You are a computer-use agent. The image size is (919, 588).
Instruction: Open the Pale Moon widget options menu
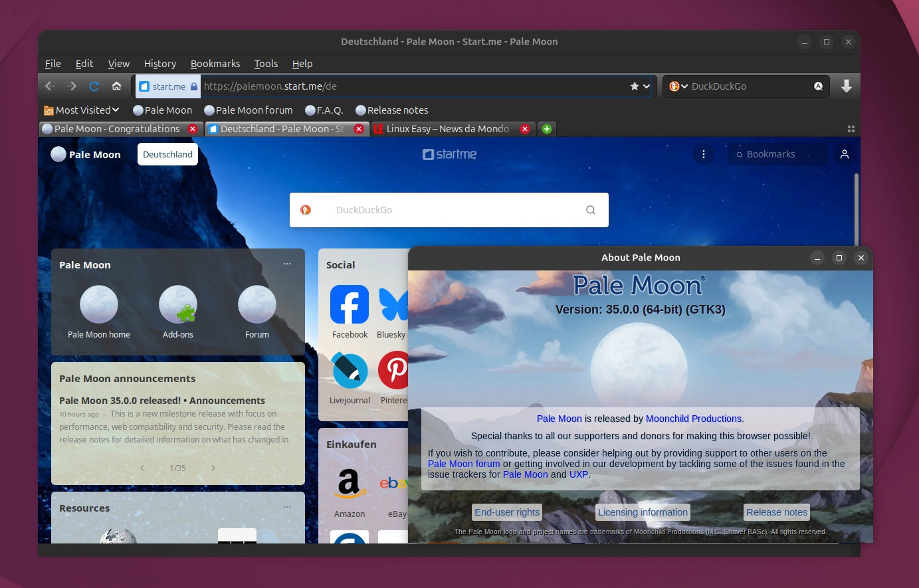287,264
